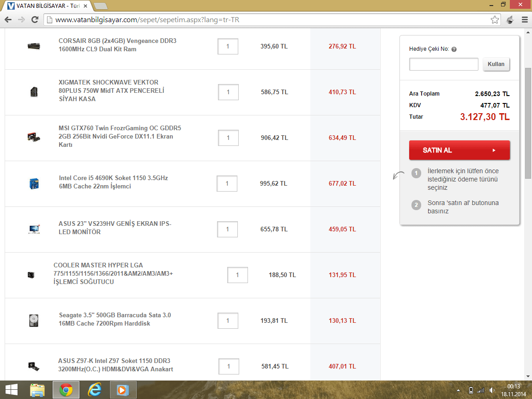Image resolution: width=532 pixels, height=399 pixels.
Task: Open the ASUS 23" VS239HV monitor link
Action: pos(115,228)
